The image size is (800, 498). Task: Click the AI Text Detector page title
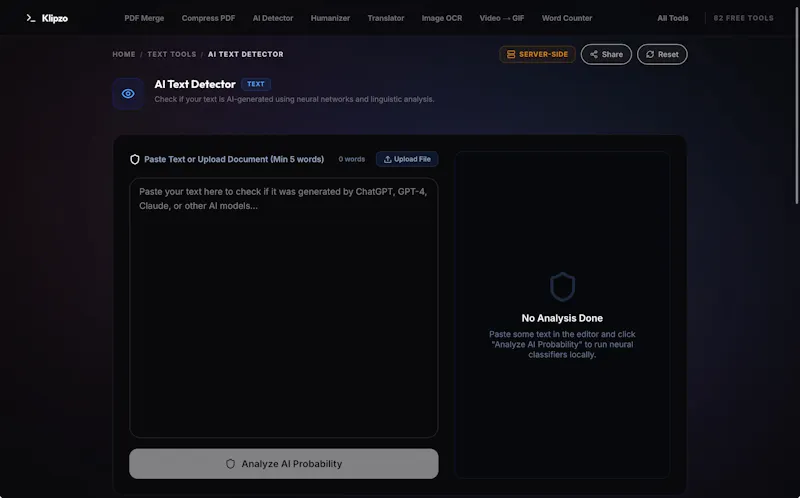point(195,84)
